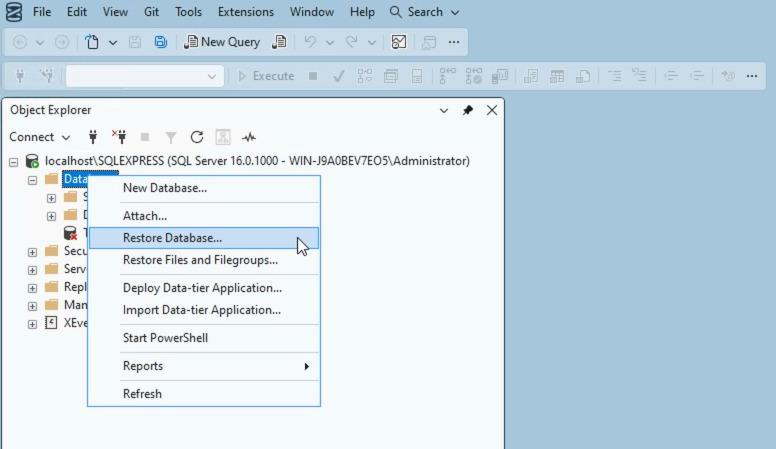Open the Reports submenu

204,366
